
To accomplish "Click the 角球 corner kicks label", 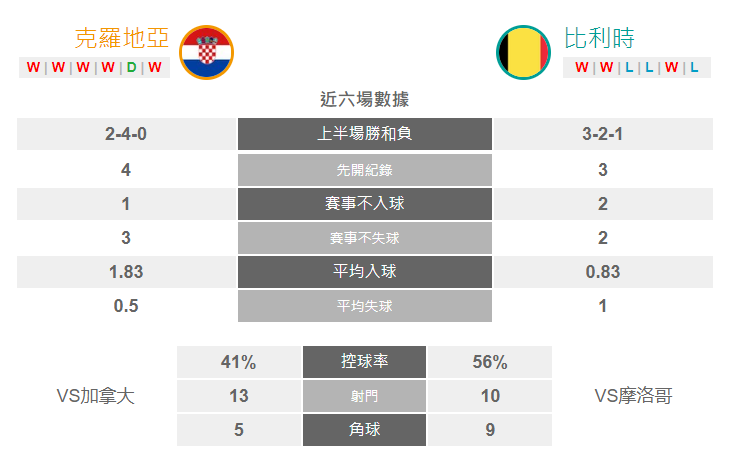I will point(365,430).
